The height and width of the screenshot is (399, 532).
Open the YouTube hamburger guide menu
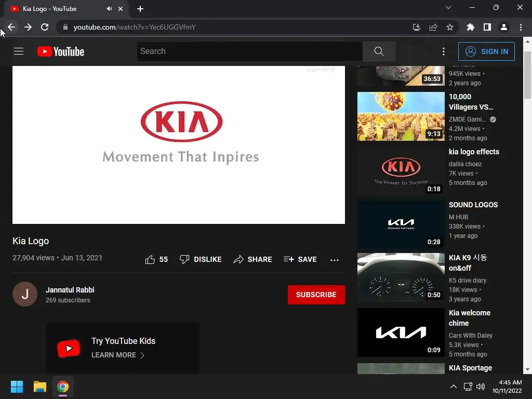coord(19,51)
